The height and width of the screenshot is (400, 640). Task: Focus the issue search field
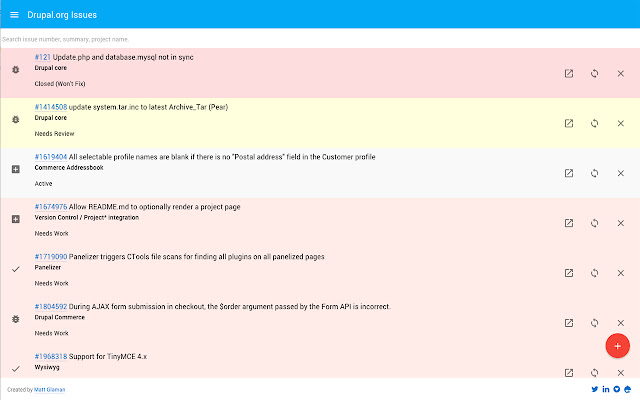coord(320,39)
